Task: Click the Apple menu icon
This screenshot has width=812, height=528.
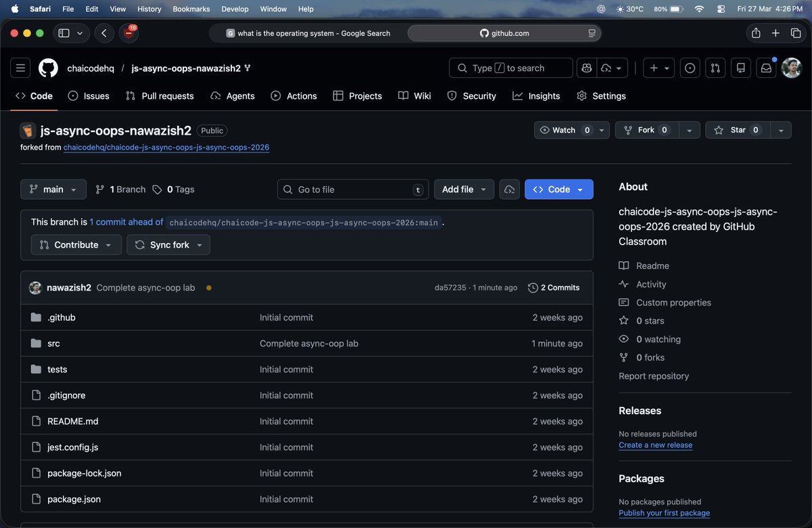Action: [x=15, y=9]
